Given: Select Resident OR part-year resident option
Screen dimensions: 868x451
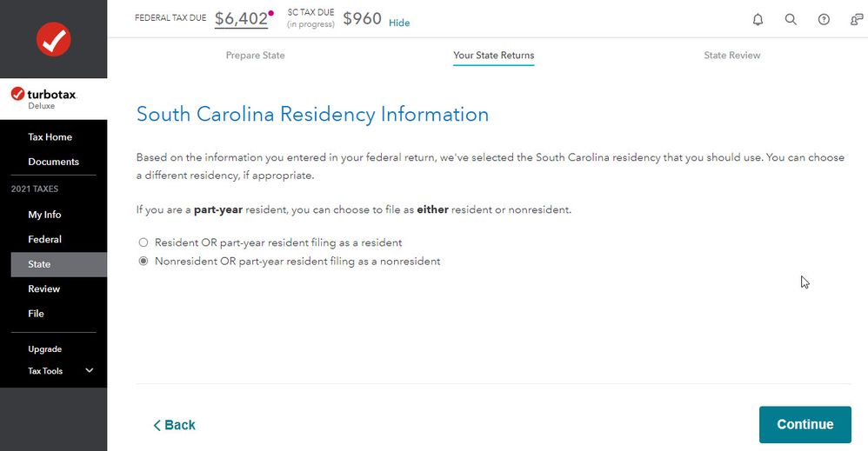Looking at the screenshot, I should (x=144, y=242).
